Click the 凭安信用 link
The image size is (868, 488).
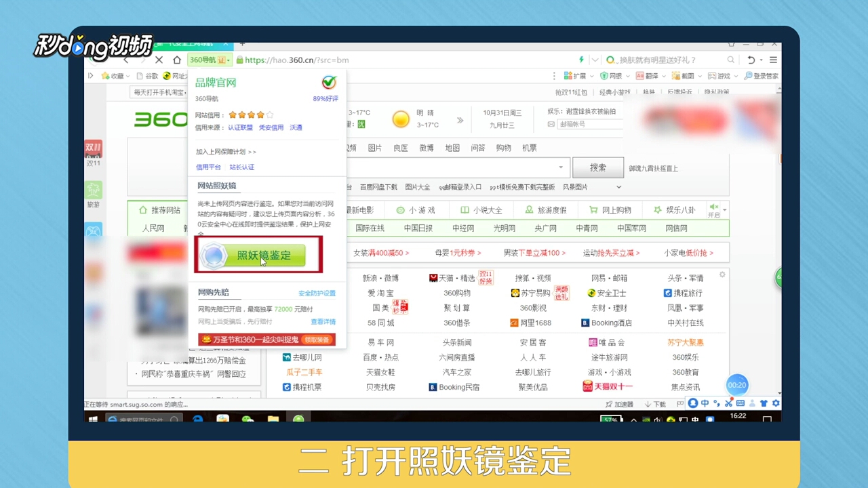[x=271, y=127]
